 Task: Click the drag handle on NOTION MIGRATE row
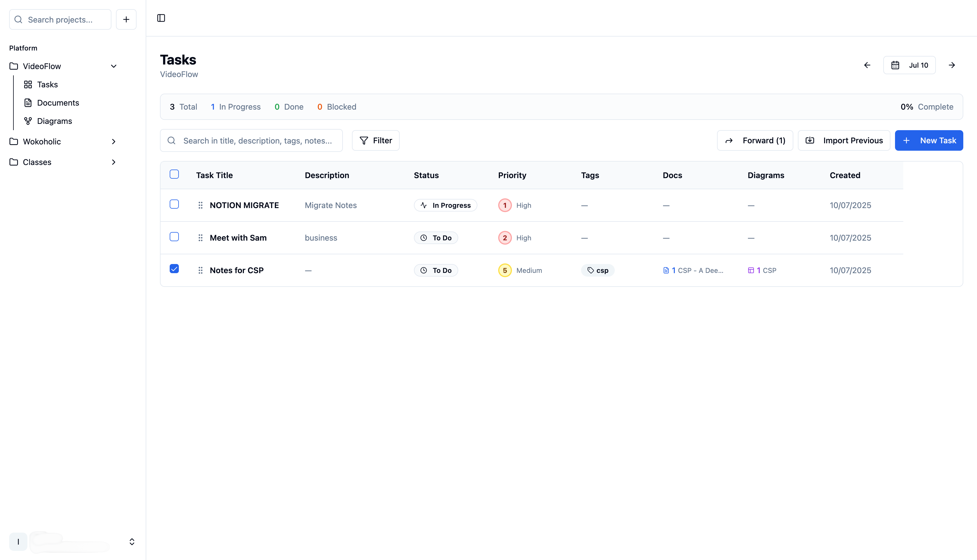tap(200, 205)
